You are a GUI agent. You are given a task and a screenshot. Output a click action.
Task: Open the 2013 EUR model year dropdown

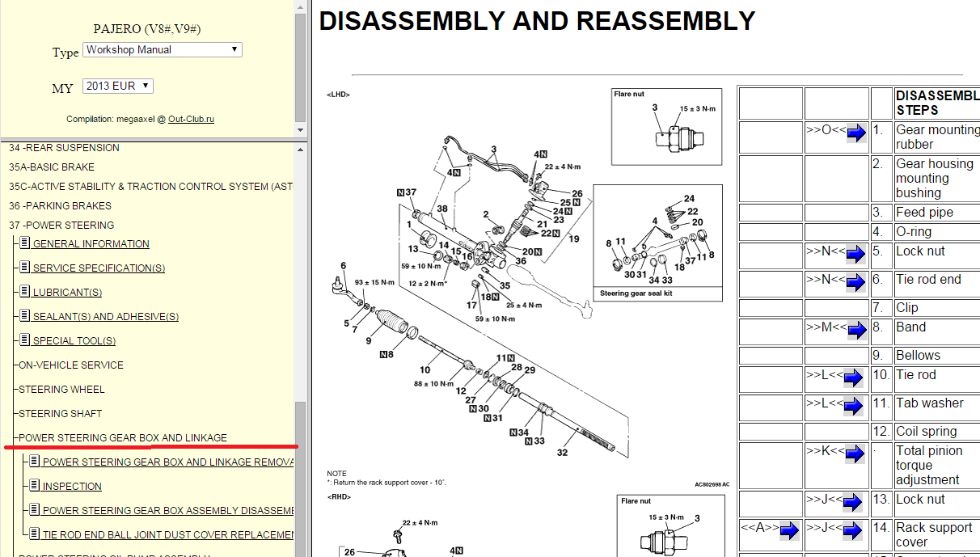click(117, 87)
